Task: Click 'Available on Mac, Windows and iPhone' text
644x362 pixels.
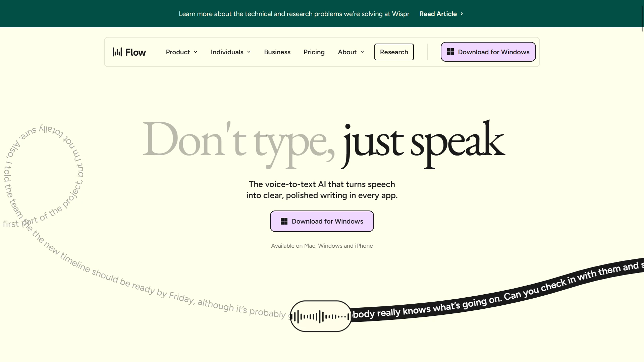Action: (x=322, y=246)
